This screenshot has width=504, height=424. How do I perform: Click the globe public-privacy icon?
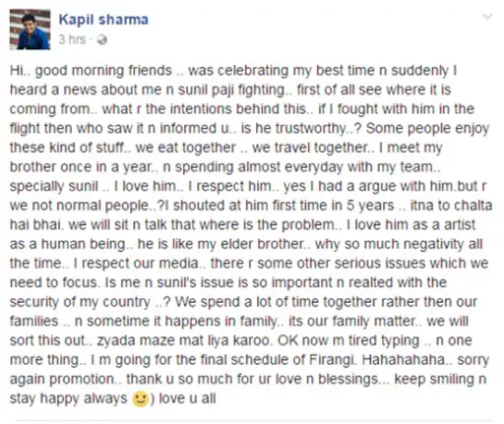point(102,40)
